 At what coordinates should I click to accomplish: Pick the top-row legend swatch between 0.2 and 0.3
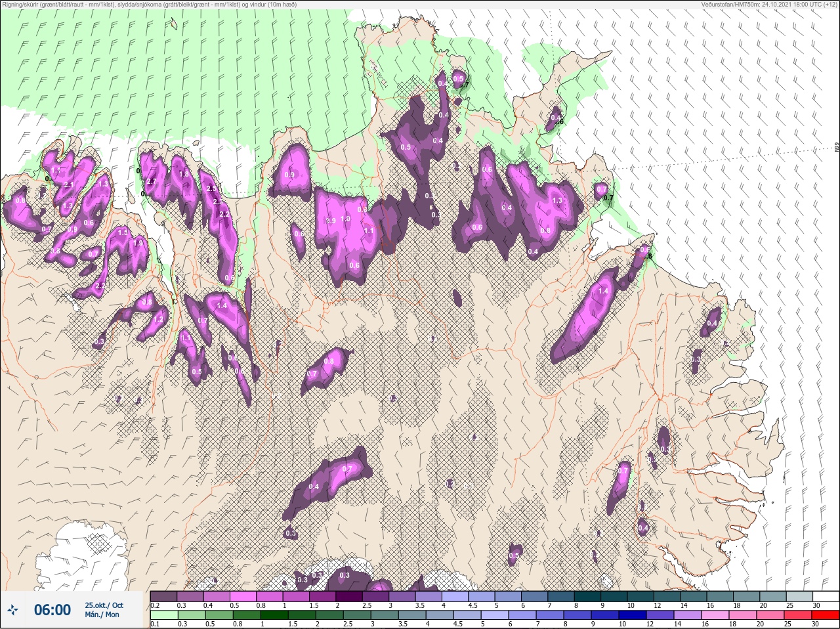(163, 596)
